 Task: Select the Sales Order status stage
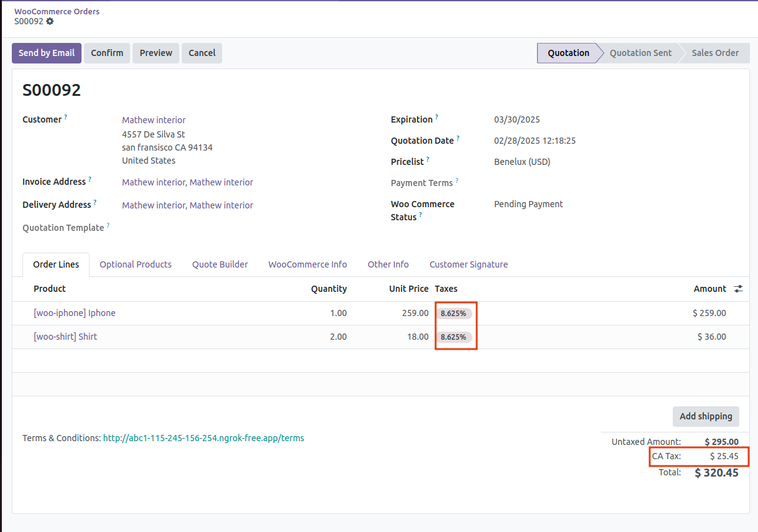(x=715, y=53)
